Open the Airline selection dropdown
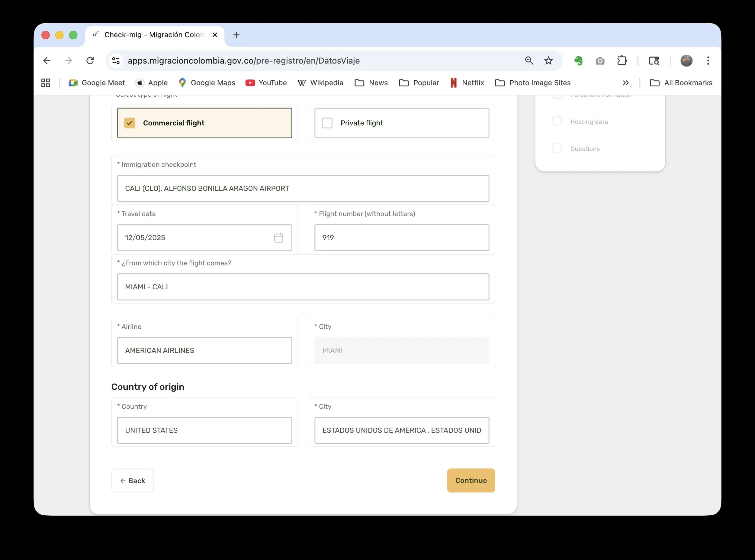 pyautogui.click(x=204, y=350)
